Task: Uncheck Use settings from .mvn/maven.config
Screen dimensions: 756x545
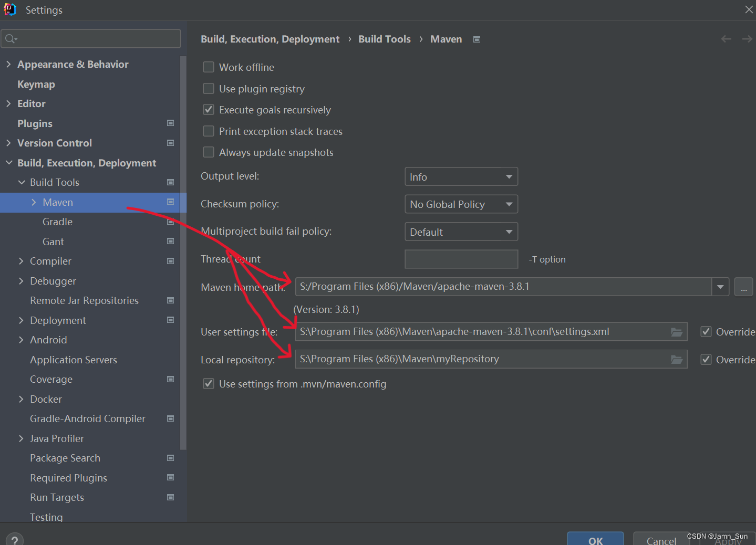Action: tap(209, 384)
